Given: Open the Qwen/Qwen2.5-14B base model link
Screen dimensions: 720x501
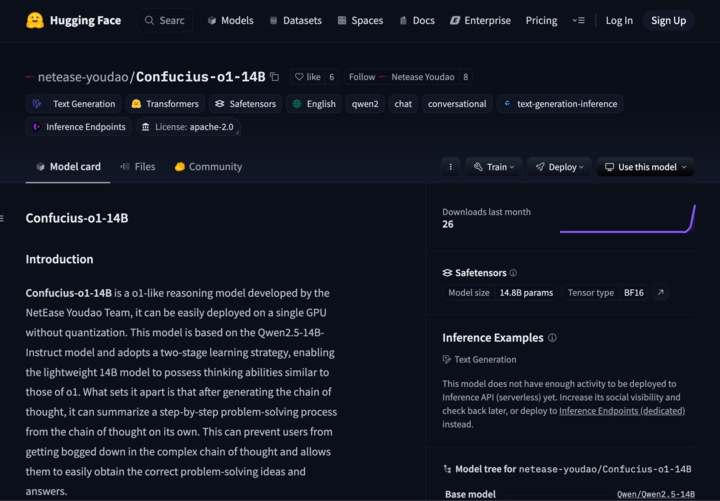Looking at the screenshot, I should 656,494.
